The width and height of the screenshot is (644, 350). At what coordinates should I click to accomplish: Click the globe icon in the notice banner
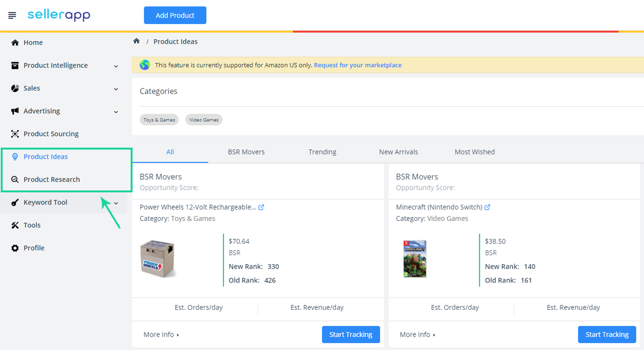[145, 65]
